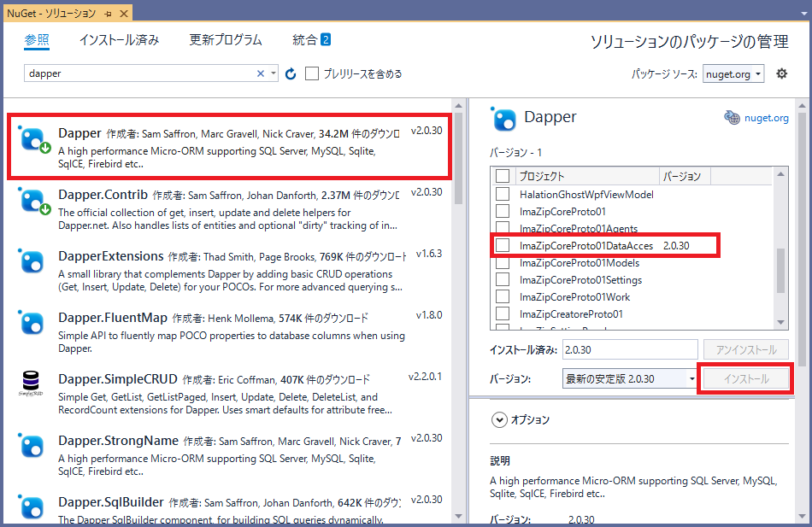Check the ImaZipCreatoreProto01 project checkbox
The height and width of the screenshot is (527, 812).
point(503,313)
